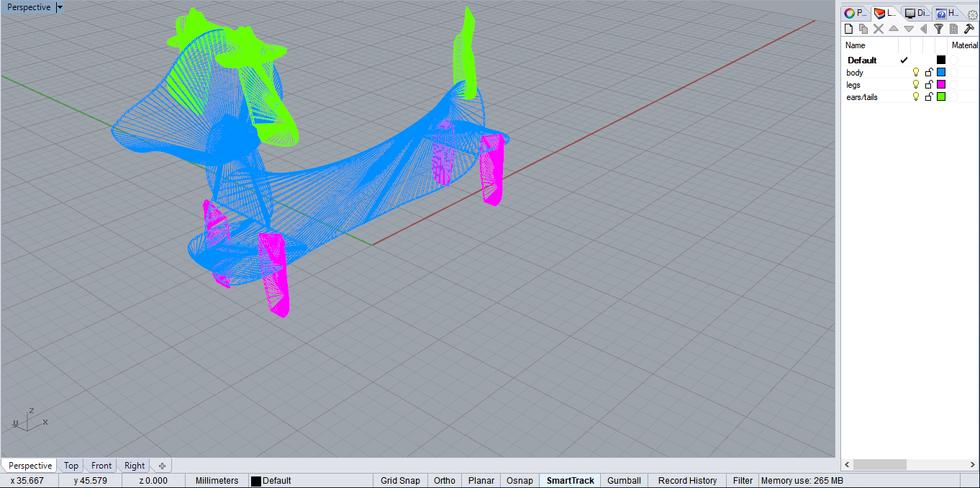Click the z 0.000 coordinate readout
Screen dimensions: 980x488
pos(153,481)
